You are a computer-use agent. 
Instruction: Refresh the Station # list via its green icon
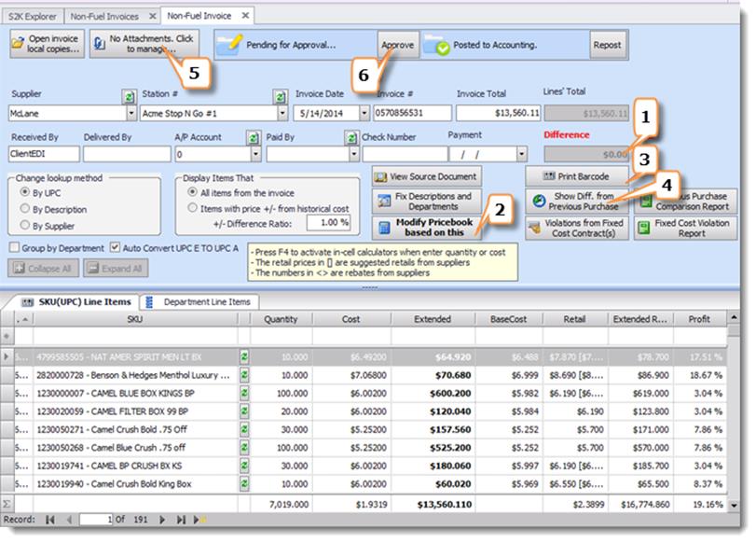point(279,96)
